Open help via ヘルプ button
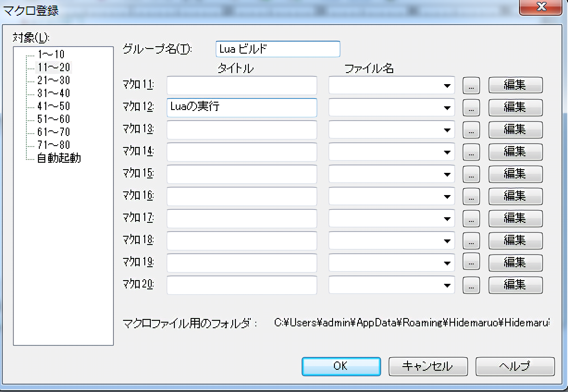The height and width of the screenshot is (392, 568). coord(514,366)
